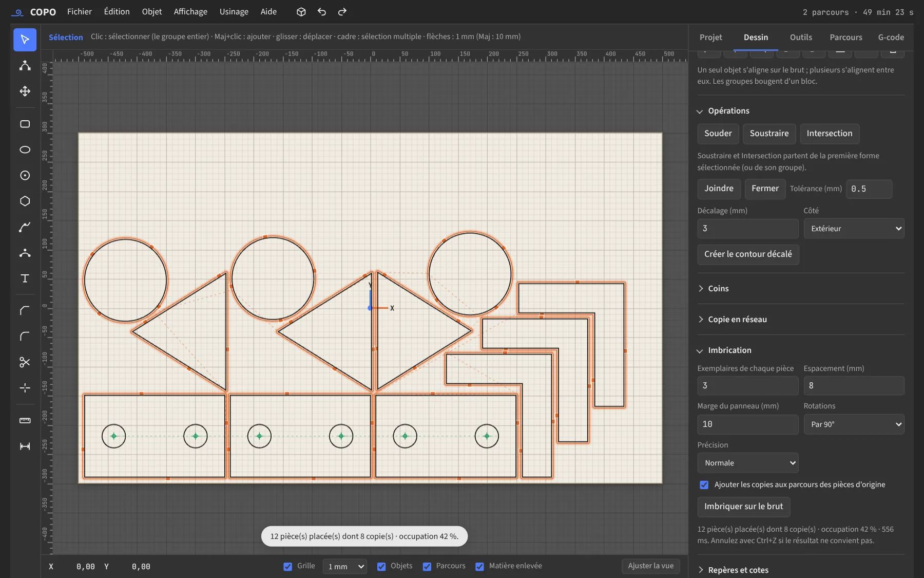Click the Ajuster la vue button
The image size is (924, 578).
[651, 566]
